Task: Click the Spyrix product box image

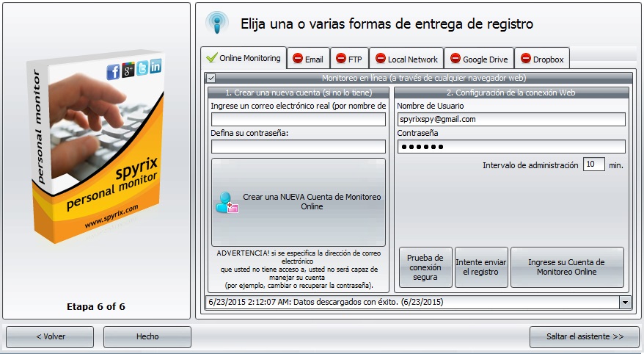Action: [97, 146]
